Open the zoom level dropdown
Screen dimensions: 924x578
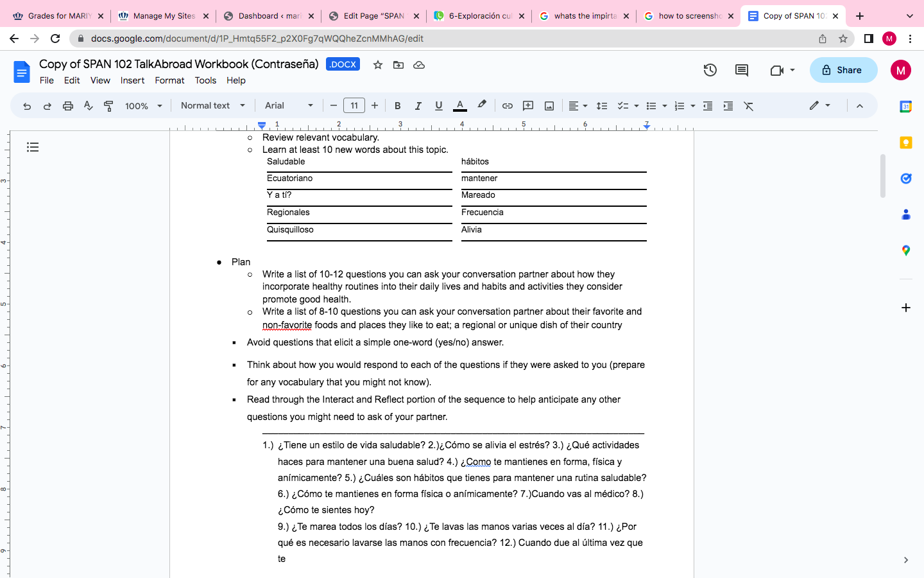click(144, 106)
